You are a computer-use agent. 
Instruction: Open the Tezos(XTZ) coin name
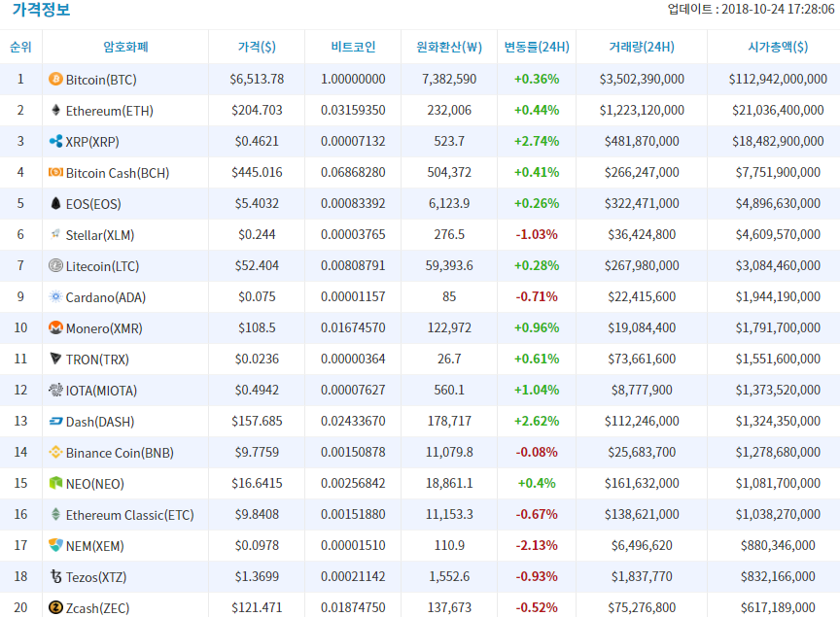pyautogui.click(x=96, y=577)
